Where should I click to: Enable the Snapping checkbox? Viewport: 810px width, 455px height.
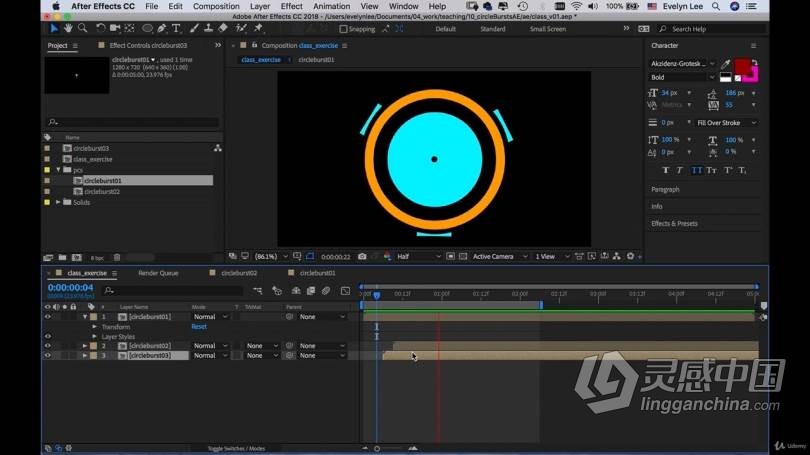344,29
